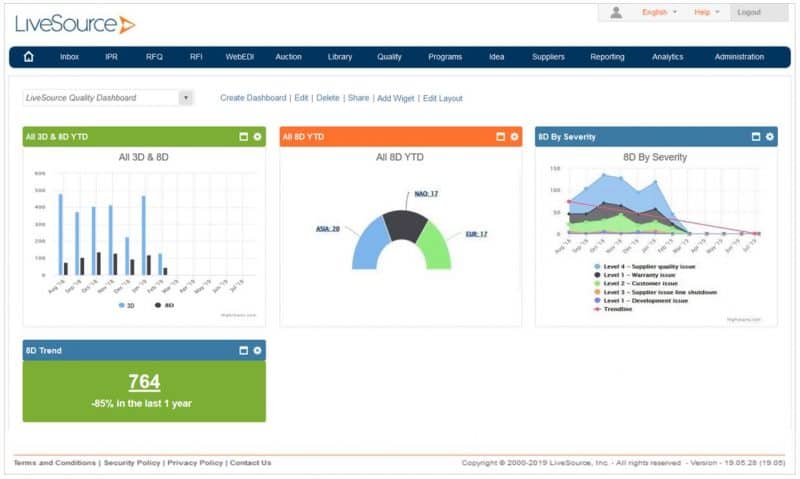The height and width of the screenshot is (479, 800).
Task: Select the blue ASIA gauge segment
Action: coord(370,246)
